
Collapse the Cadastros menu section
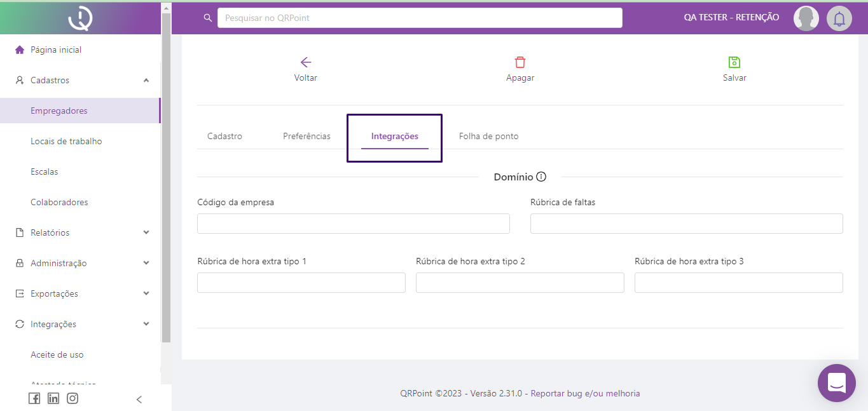point(146,80)
